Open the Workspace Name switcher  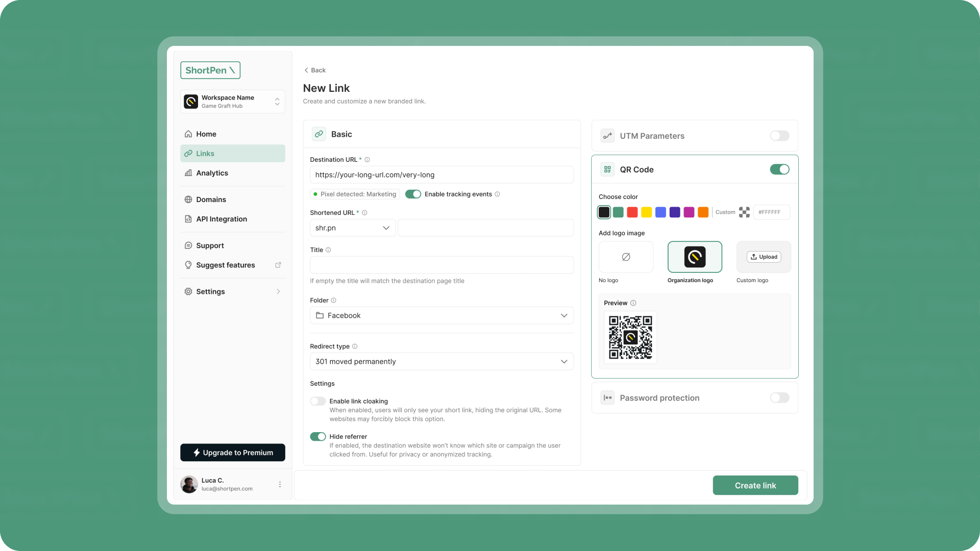(233, 102)
